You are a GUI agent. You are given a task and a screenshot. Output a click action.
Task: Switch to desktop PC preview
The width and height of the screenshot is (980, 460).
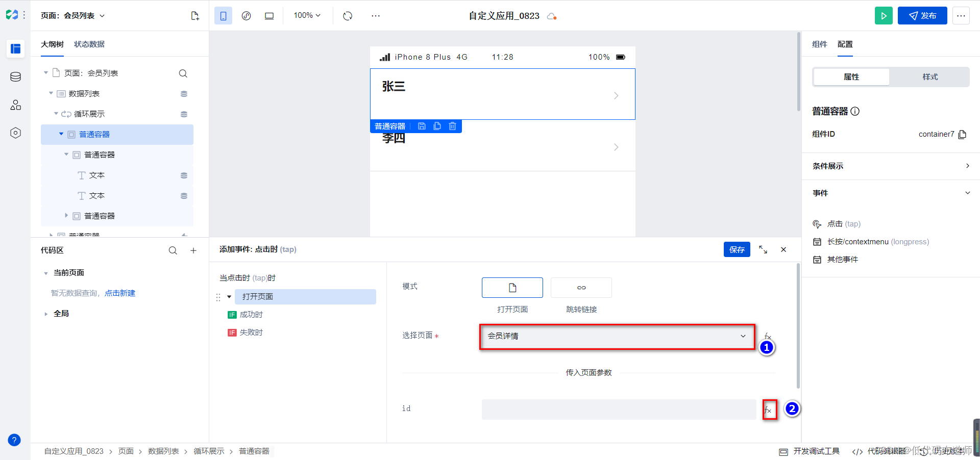[x=269, y=16]
